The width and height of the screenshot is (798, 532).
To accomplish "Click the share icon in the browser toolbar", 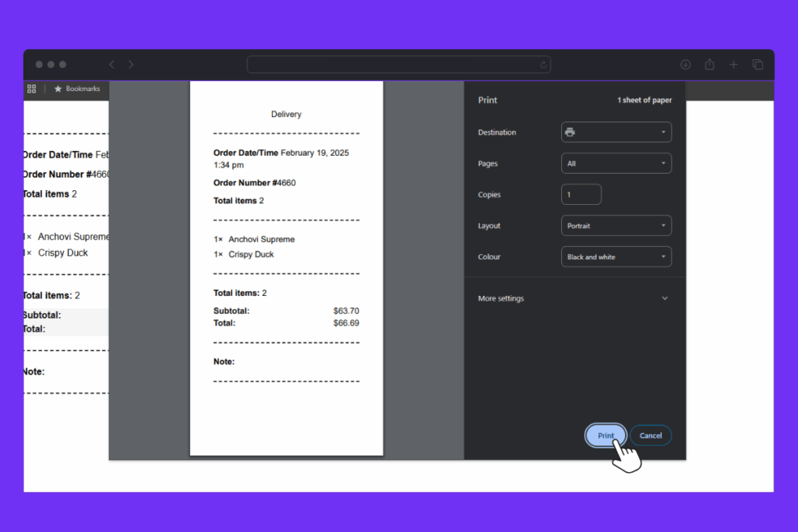I will pyautogui.click(x=709, y=65).
